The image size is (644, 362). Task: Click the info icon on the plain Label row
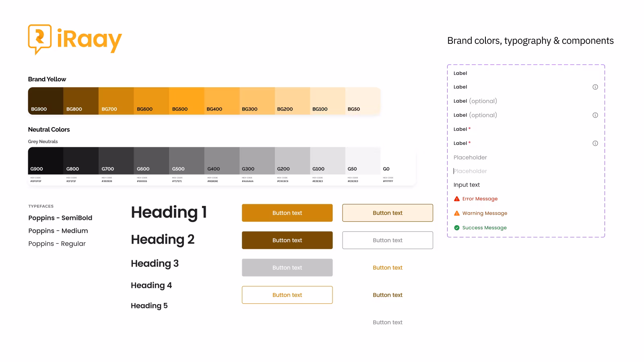595,87
